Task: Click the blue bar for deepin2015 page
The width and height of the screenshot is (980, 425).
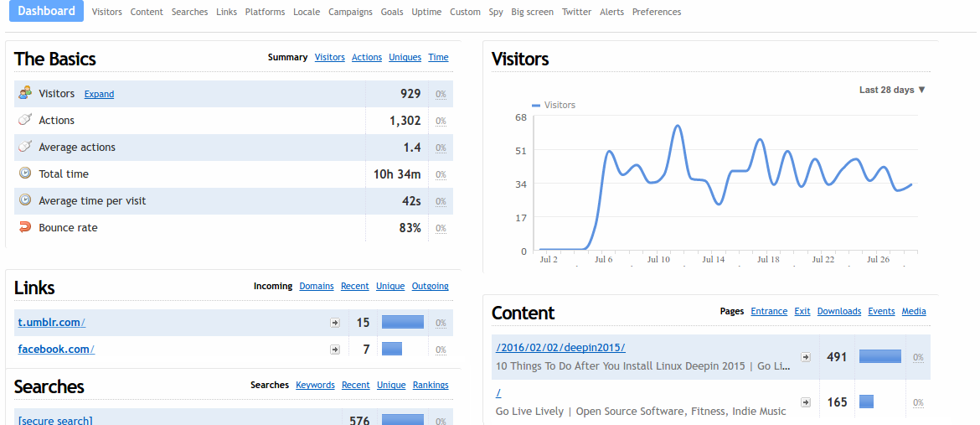Action: (879, 357)
